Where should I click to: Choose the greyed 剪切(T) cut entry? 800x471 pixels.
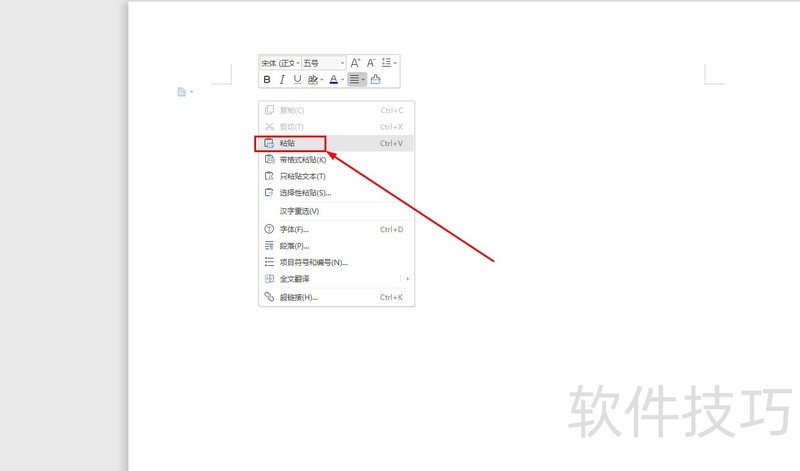pyautogui.click(x=337, y=127)
